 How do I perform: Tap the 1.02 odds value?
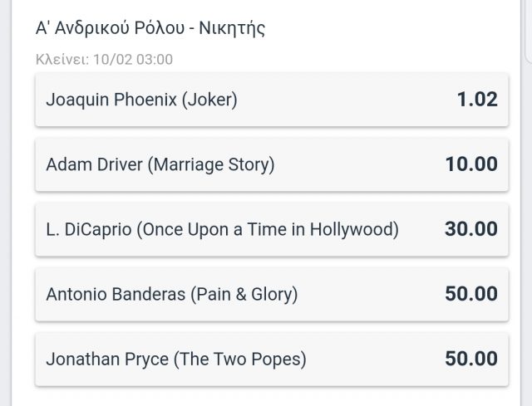(x=477, y=100)
